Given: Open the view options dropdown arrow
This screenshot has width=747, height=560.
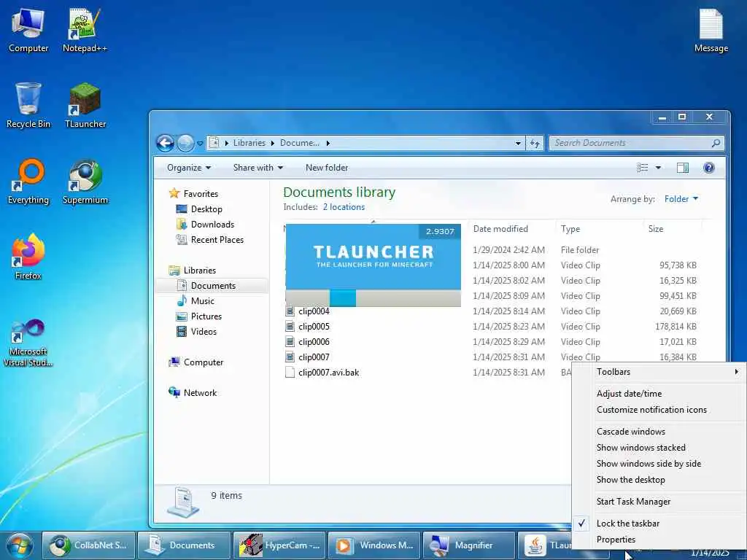Looking at the screenshot, I should click(658, 168).
